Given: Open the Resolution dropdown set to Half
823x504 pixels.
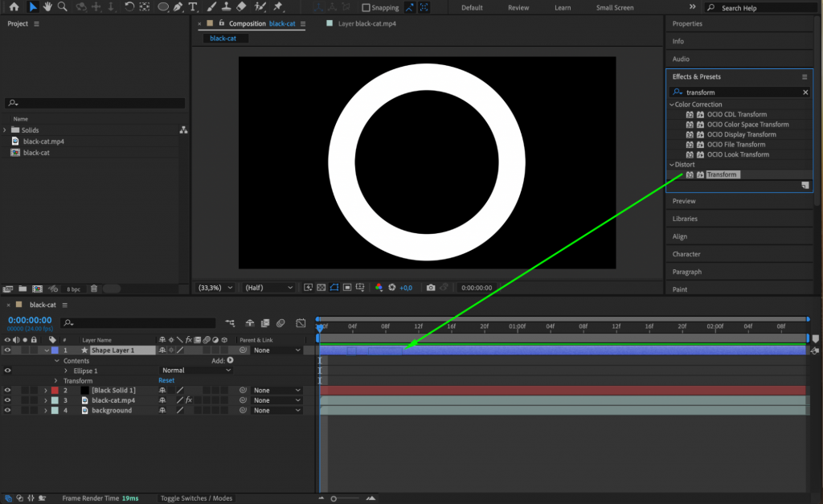Looking at the screenshot, I should tap(268, 287).
